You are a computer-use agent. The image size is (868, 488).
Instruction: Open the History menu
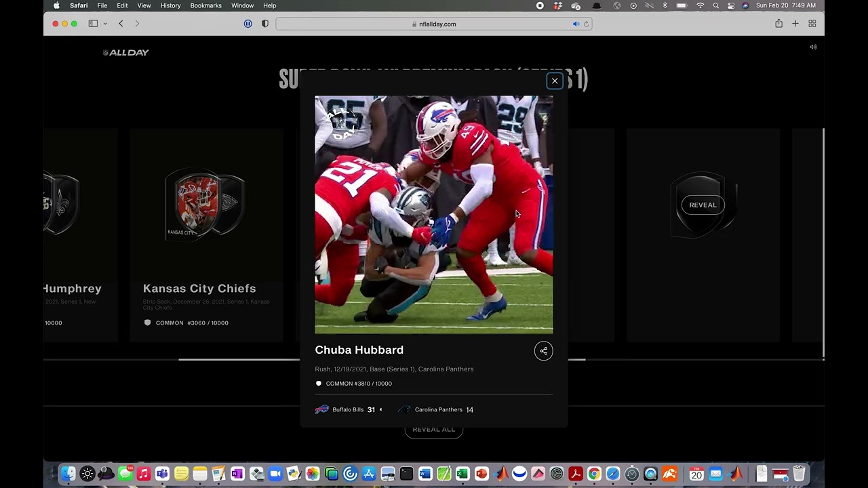tap(170, 5)
